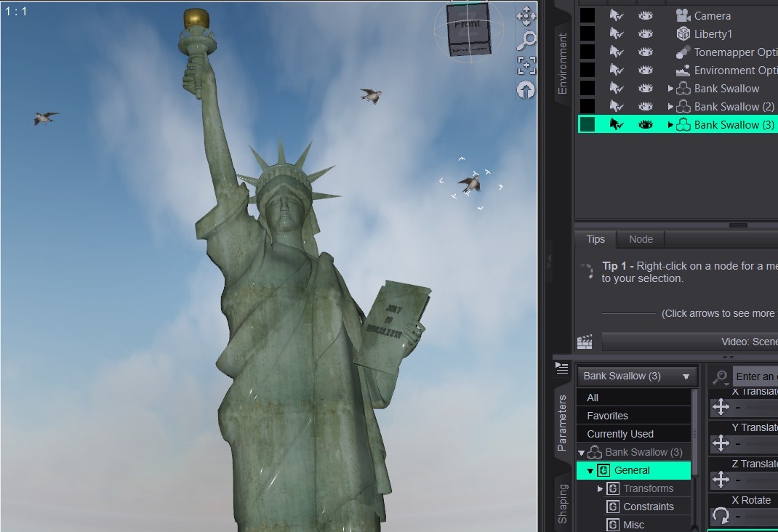Collapse the General property group
Screen dimensions: 778x532
590,470
